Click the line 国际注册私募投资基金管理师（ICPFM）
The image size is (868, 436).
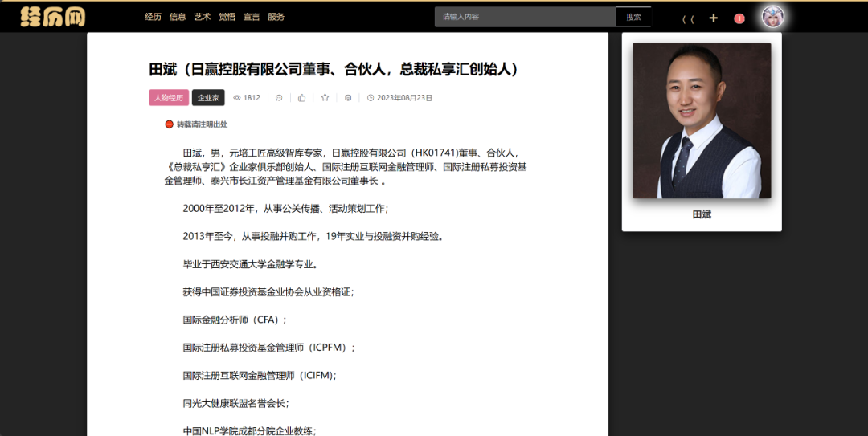tap(269, 348)
